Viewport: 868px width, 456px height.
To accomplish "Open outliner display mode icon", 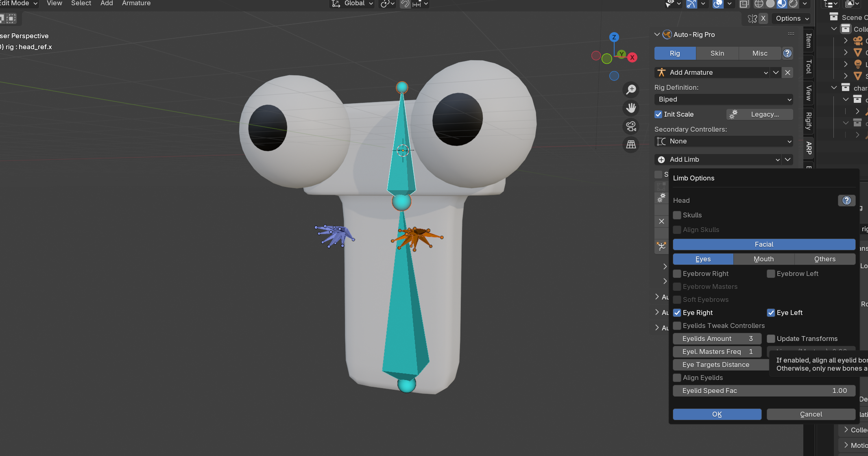I will (x=830, y=4).
